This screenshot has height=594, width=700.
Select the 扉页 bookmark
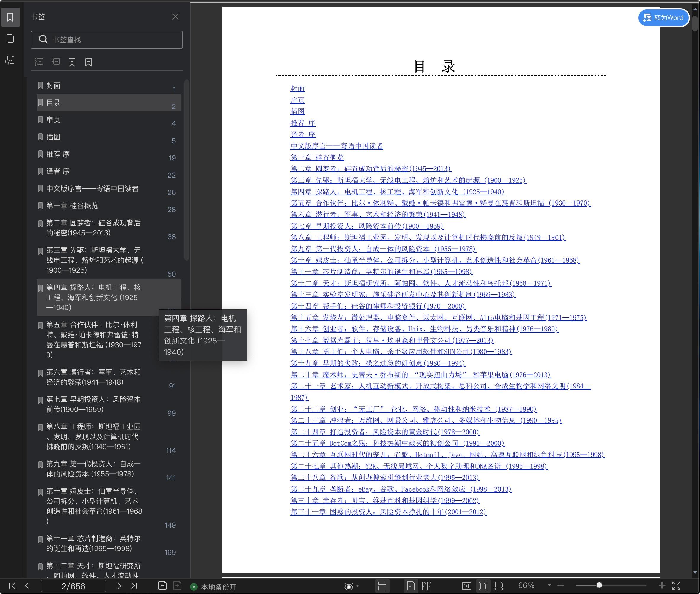tap(108, 120)
